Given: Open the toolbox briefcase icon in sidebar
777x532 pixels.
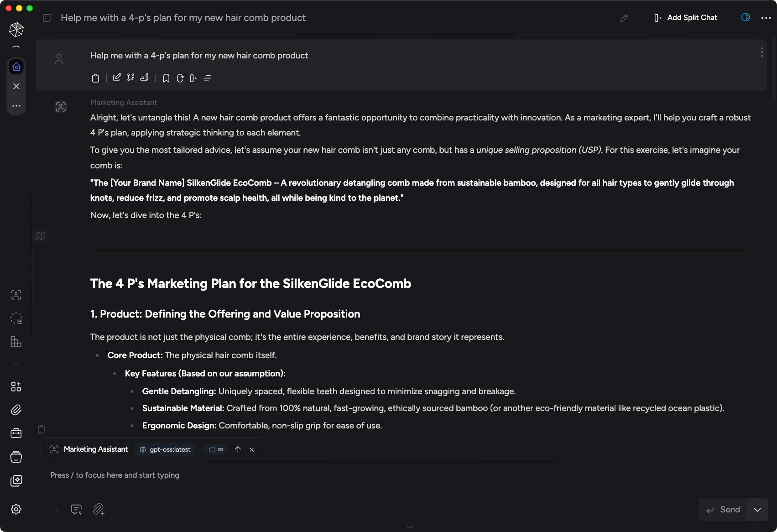Looking at the screenshot, I should (16, 433).
